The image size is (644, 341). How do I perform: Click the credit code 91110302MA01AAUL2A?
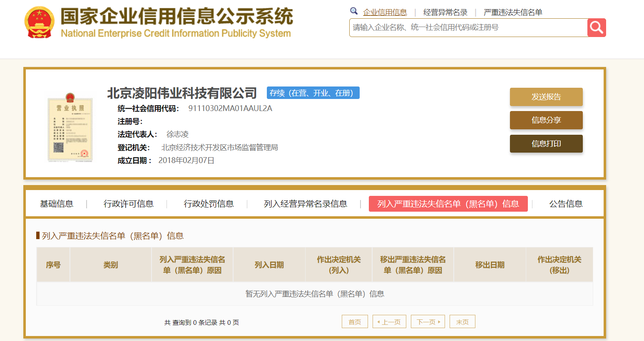click(230, 109)
